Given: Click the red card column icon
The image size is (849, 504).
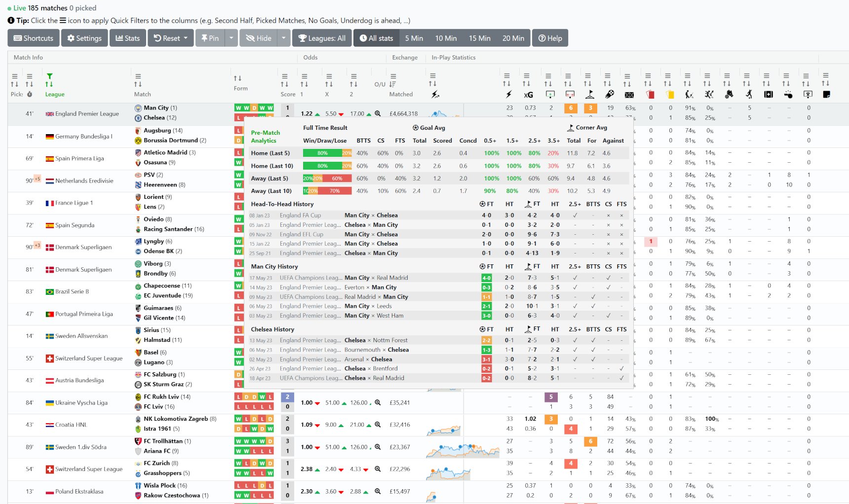Looking at the screenshot, I should coord(650,94).
